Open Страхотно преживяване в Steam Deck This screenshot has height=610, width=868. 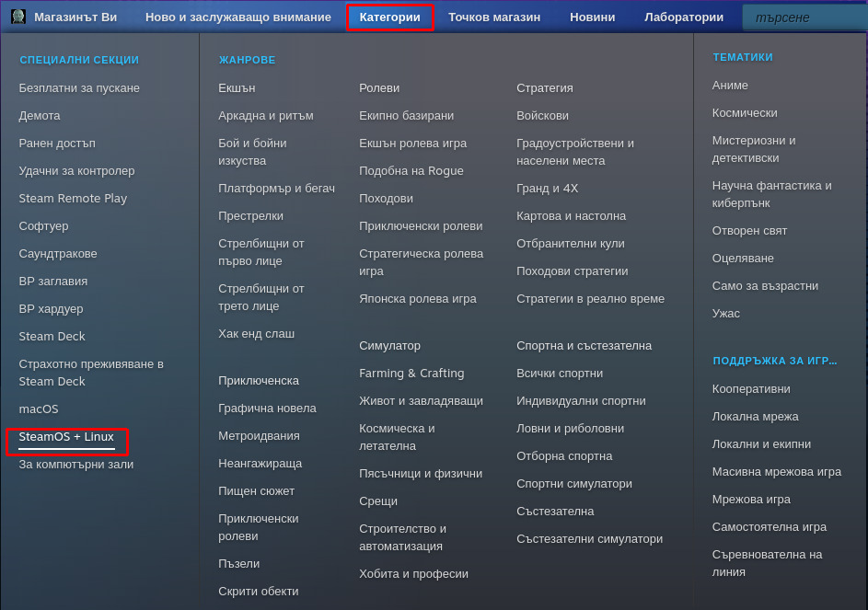click(x=91, y=373)
